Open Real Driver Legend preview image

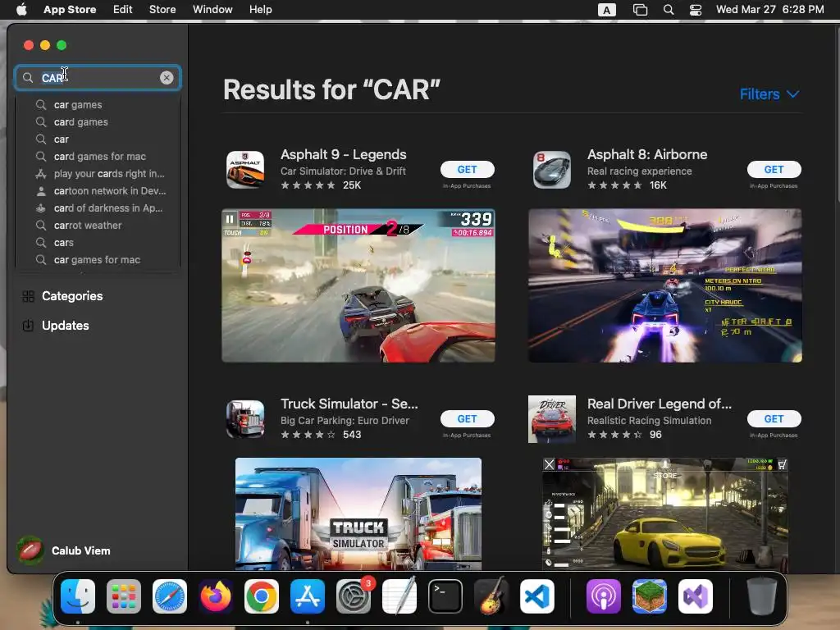(664, 514)
